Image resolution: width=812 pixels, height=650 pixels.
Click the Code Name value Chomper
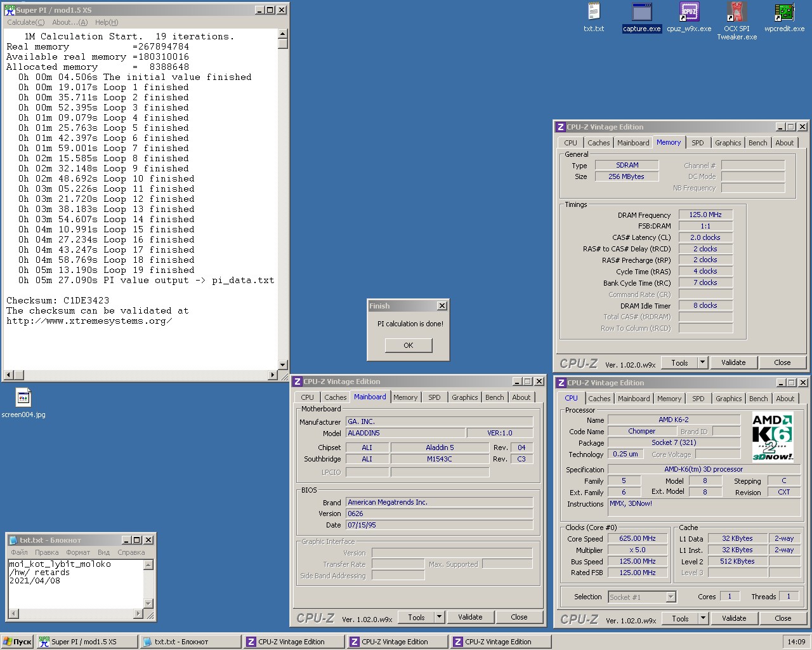pos(642,431)
